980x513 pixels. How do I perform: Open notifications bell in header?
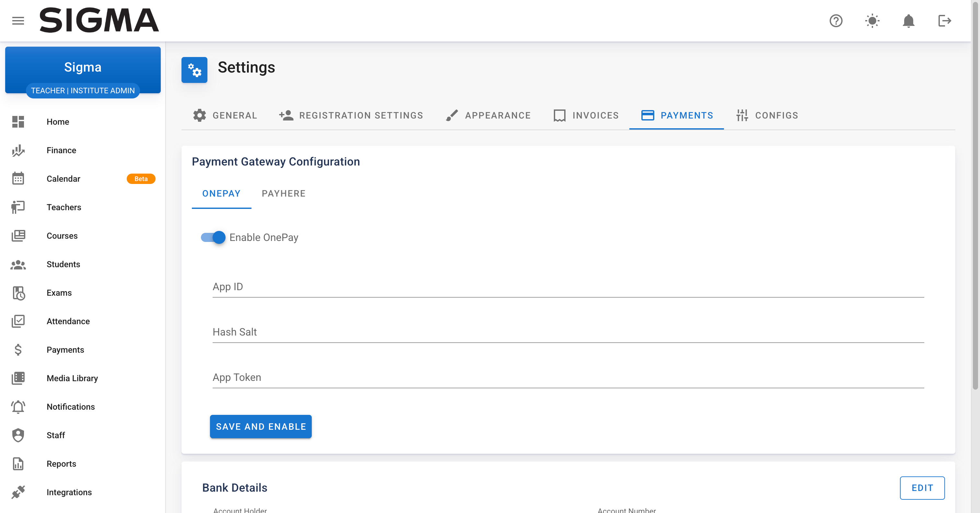(x=908, y=20)
